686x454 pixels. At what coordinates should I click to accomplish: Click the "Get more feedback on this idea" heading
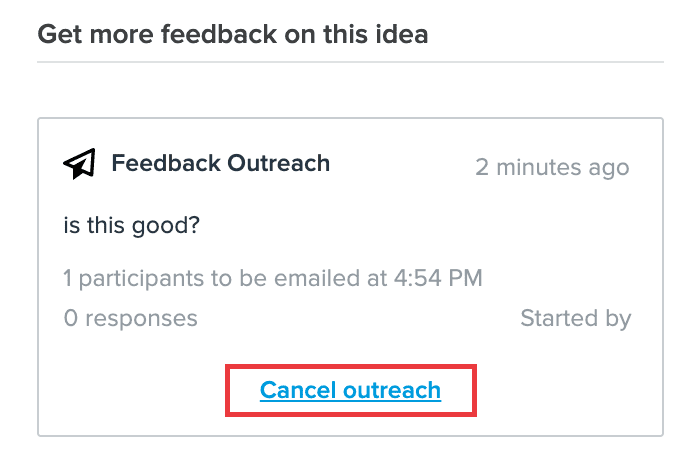coord(233,34)
